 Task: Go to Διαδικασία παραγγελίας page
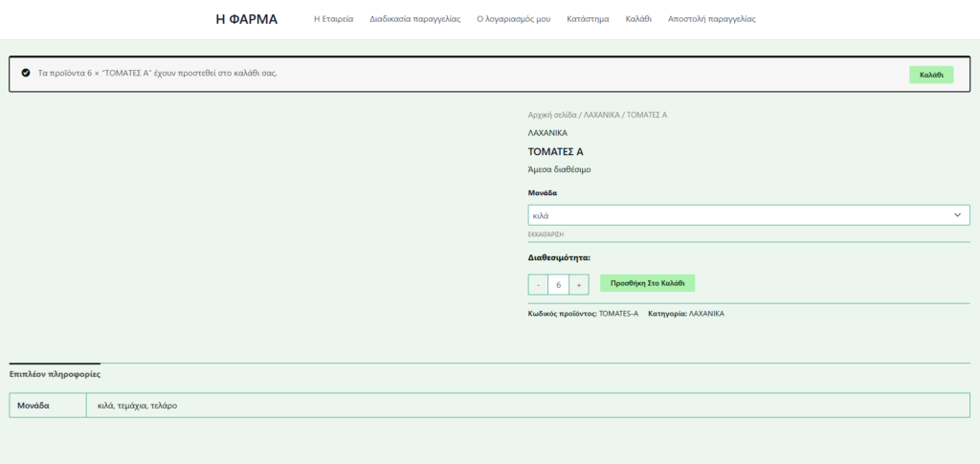pyautogui.click(x=415, y=19)
